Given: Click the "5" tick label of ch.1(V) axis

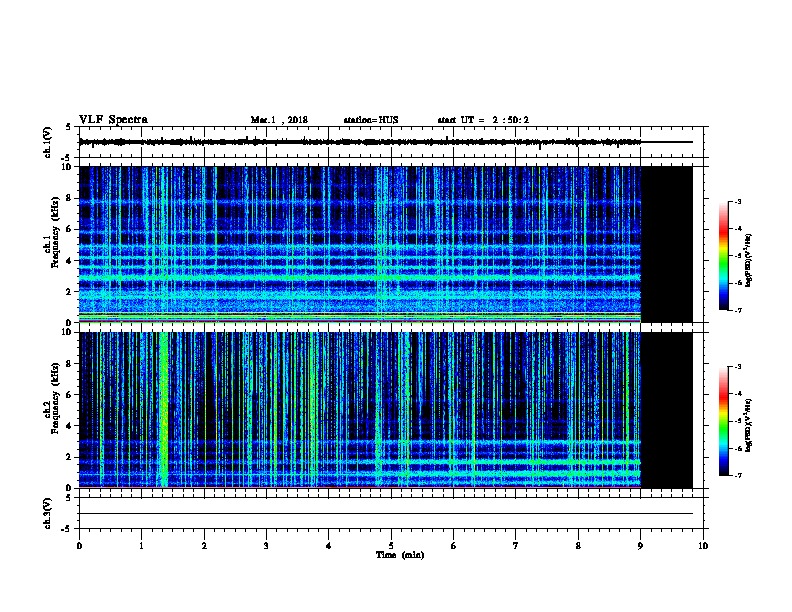Looking at the screenshot, I should pos(69,127).
